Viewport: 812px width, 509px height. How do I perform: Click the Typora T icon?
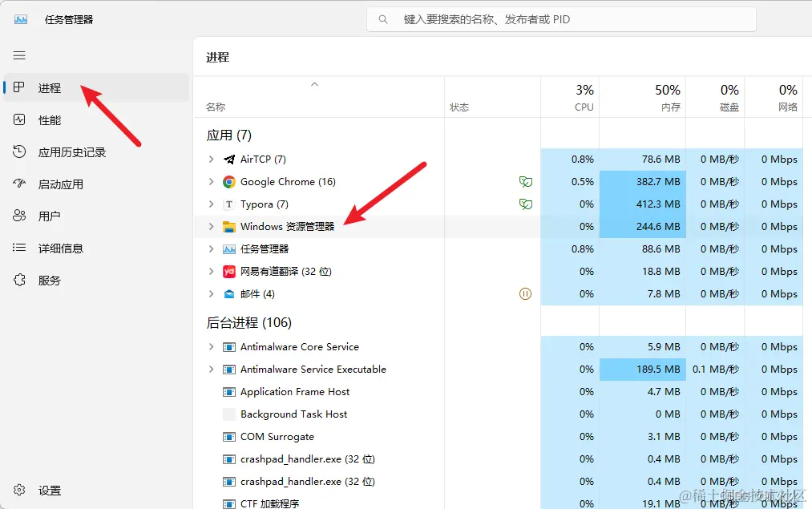click(x=229, y=204)
